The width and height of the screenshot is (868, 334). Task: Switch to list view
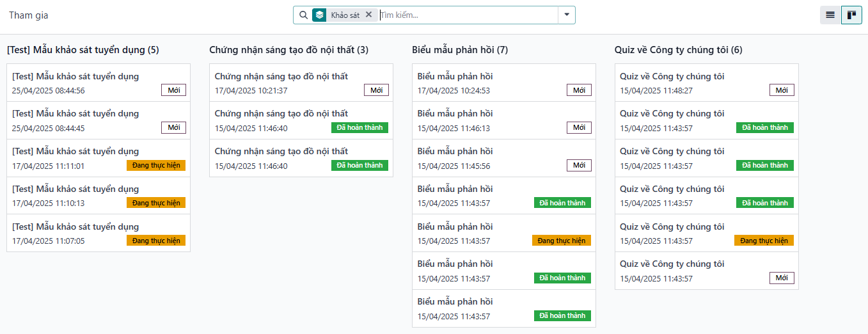[x=830, y=15]
